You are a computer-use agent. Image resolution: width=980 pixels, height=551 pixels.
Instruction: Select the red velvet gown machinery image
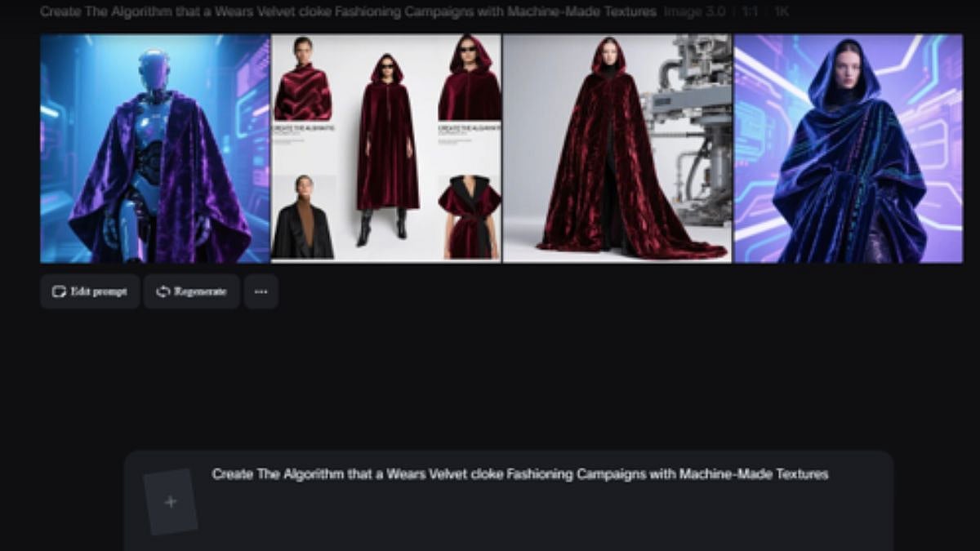point(617,147)
